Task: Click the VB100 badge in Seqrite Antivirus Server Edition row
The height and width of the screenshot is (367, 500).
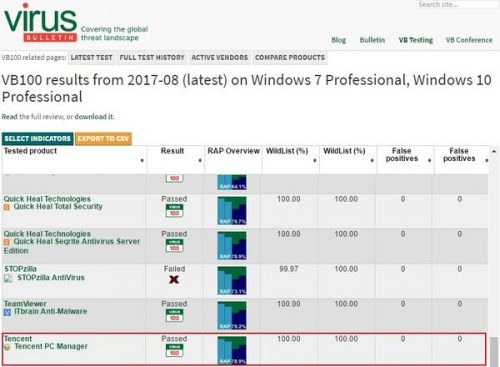Action: coord(174,246)
